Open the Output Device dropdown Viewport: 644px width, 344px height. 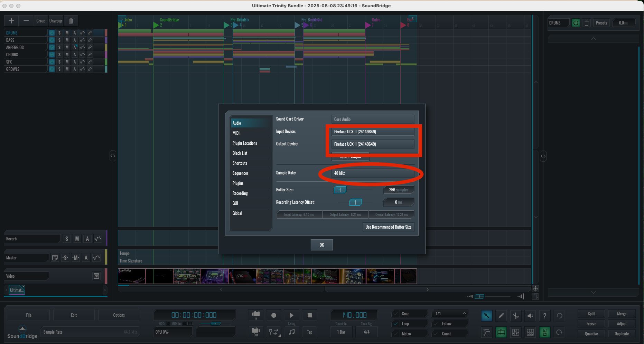pos(373,144)
